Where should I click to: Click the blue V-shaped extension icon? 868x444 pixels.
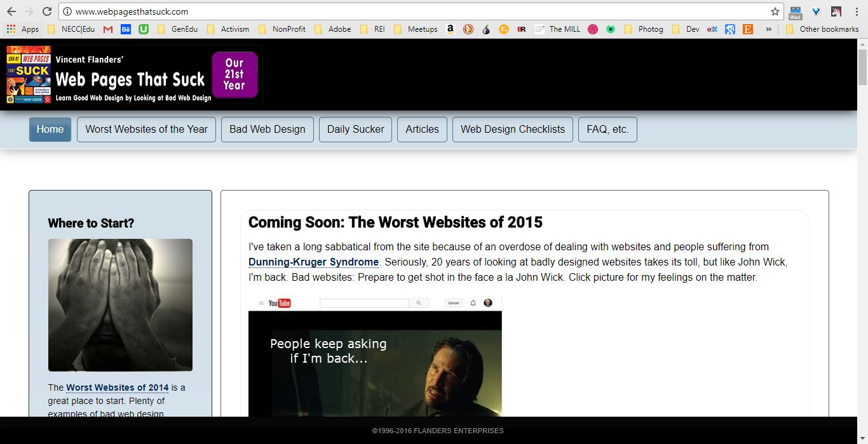[x=817, y=11]
